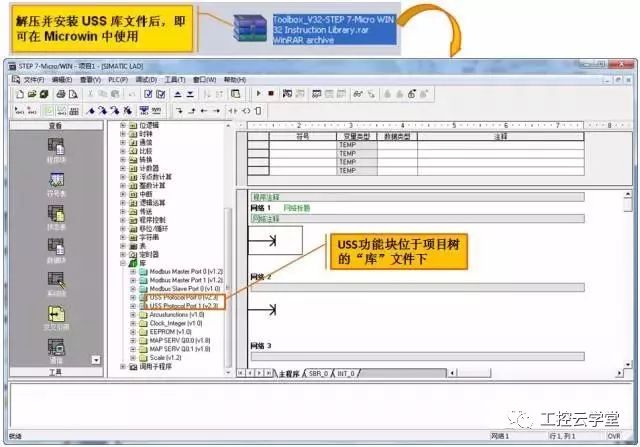Viewport: 640px width, 447px height.
Task: Insert Coil ladder element icon
Action: pos(246,111)
